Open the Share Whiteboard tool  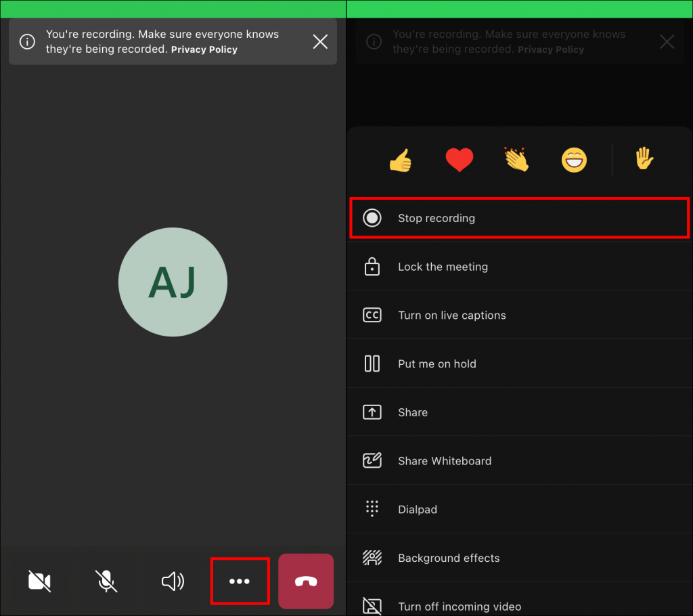point(445,460)
